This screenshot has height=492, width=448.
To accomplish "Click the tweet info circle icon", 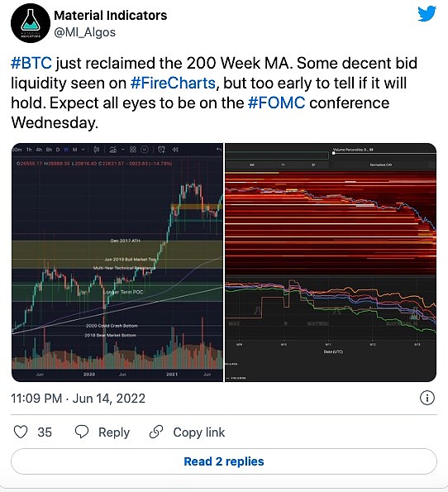I will 427,398.
